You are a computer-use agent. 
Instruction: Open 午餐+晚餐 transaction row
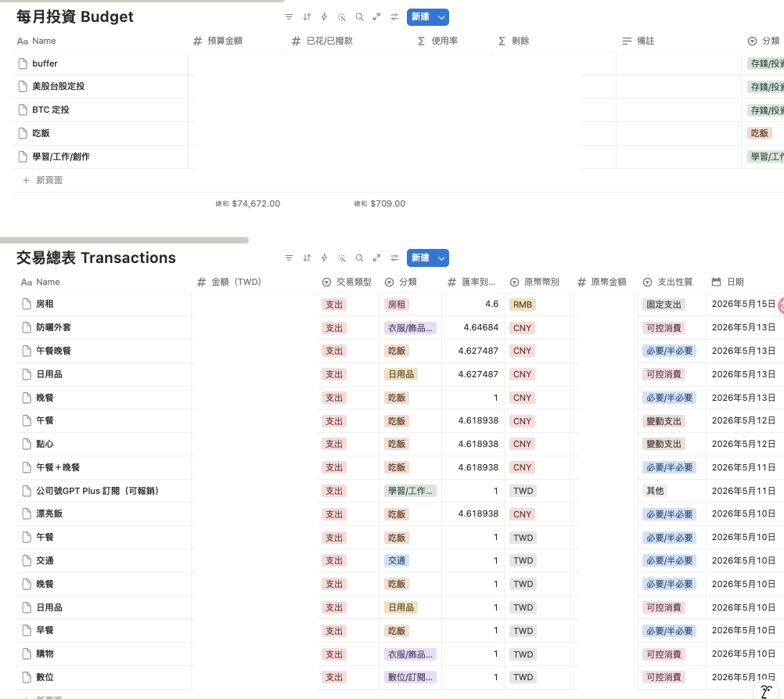click(x=58, y=467)
